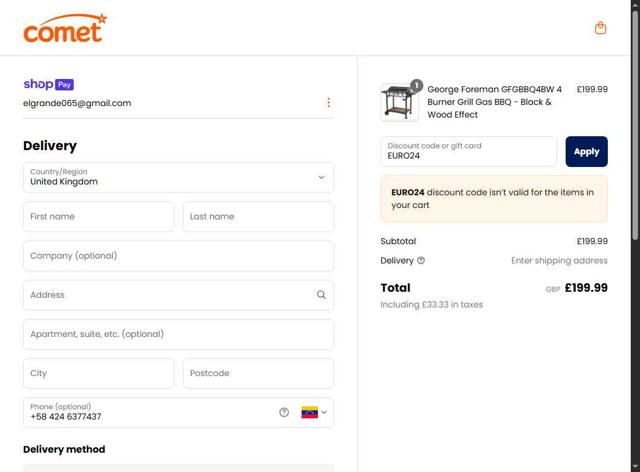This screenshot has height=472, width=640.
Task: Open the three-dot account options menu
Action: 329,102
